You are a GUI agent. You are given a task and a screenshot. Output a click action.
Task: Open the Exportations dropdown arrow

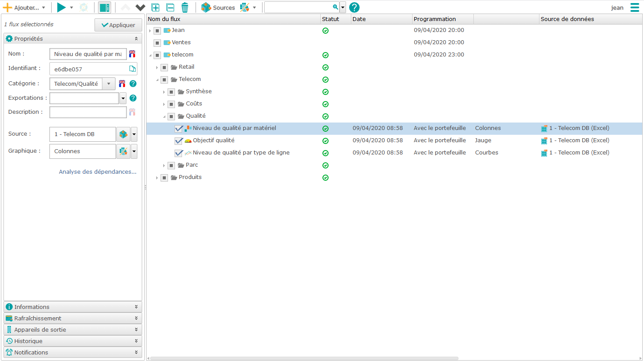[123, 98]
